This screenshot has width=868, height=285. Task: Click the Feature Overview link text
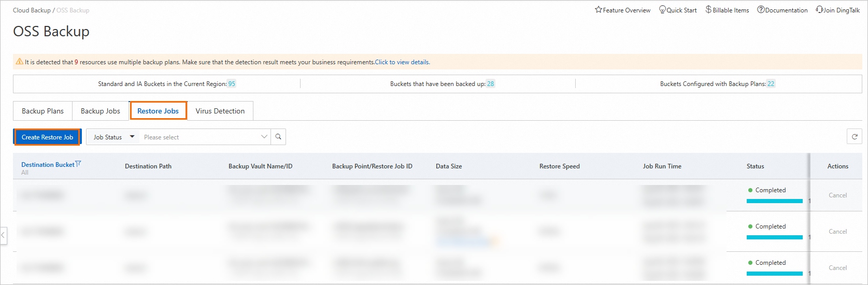point(627,10)
